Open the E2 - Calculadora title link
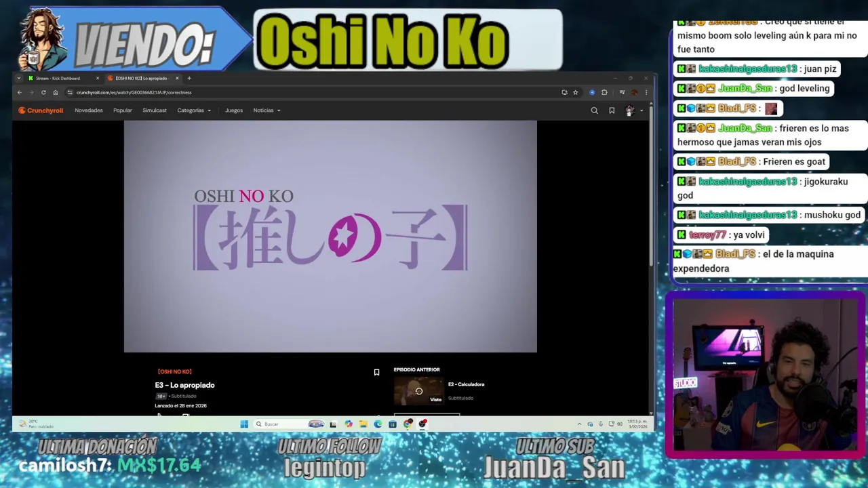868x488 pixels. coord(466,384)
